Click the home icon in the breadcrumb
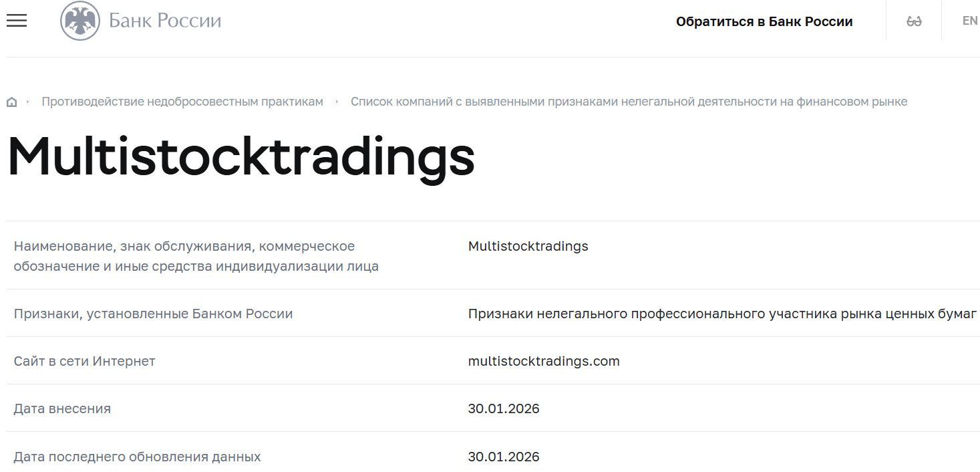 tap(11, 101)
